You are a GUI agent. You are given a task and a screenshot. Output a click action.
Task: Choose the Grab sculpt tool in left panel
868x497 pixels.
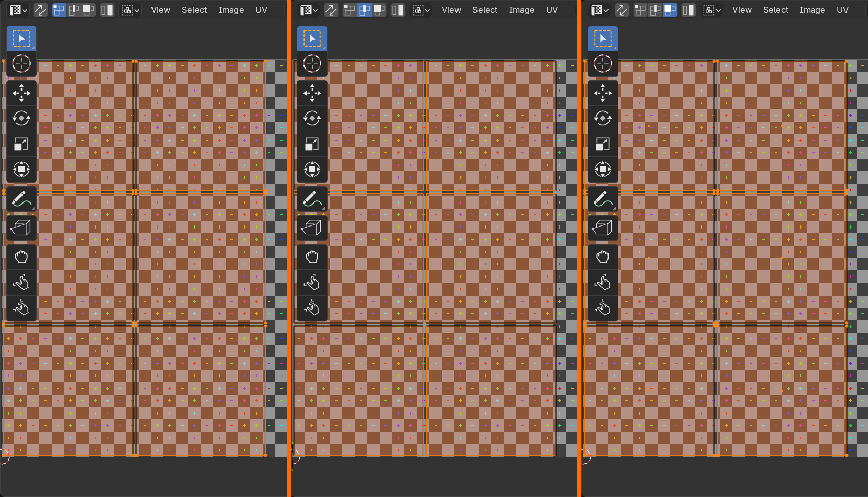pyautogui.click(x=21, y=257)
